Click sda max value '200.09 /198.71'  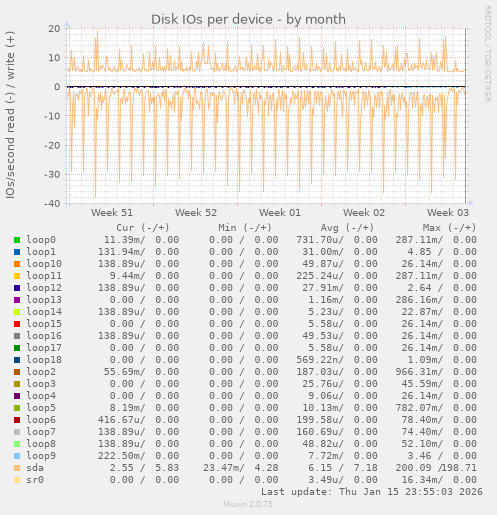(x=436, y=468)
